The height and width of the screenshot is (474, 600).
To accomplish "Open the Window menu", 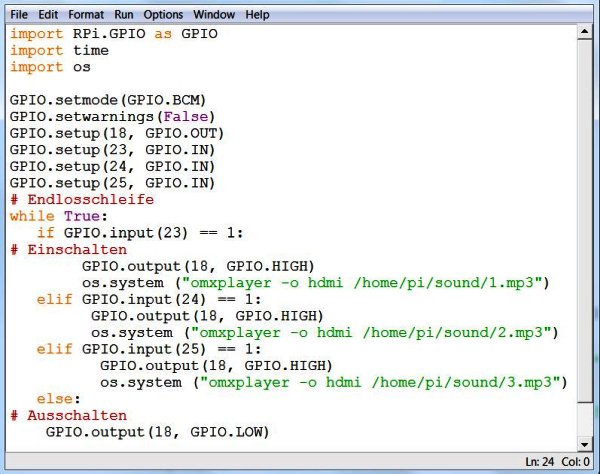I will [214, 15].
